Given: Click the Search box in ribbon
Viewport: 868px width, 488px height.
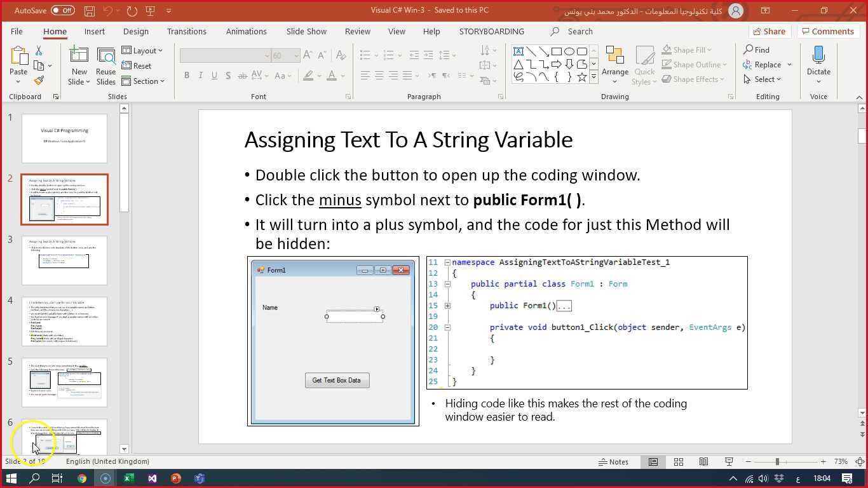Looking at the screenshot, I should 580,31.
